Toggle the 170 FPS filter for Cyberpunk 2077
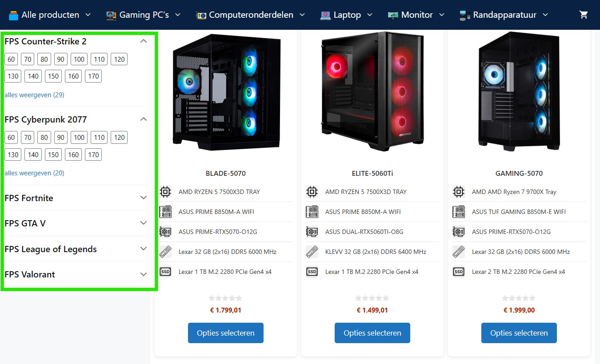Screen dimensions: 600x364 [x=93, y=154]
